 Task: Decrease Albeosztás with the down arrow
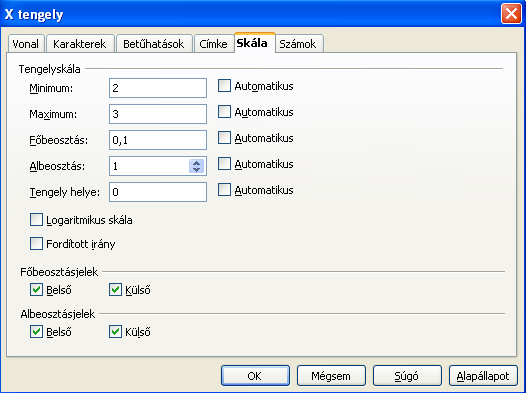(197, 169)
